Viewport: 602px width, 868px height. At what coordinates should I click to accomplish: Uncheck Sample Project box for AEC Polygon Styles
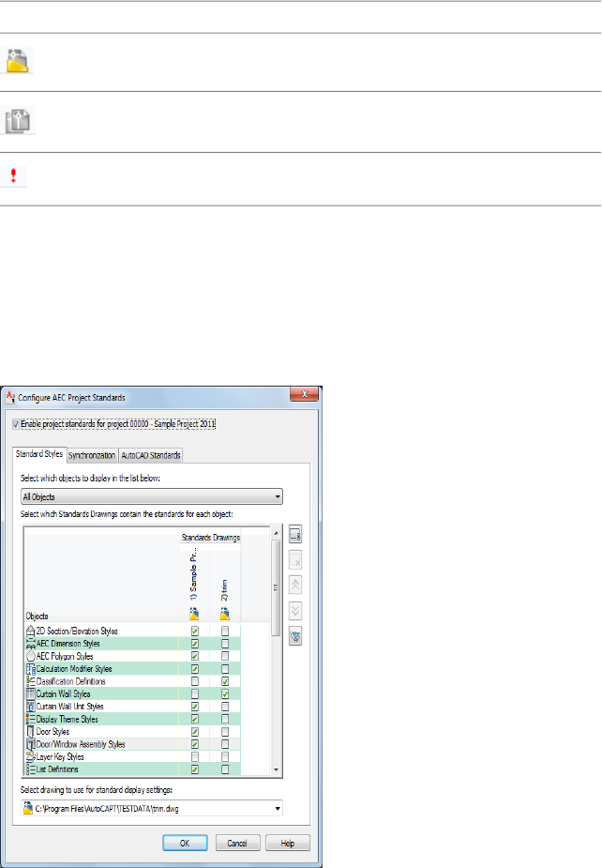click(195, 656)
